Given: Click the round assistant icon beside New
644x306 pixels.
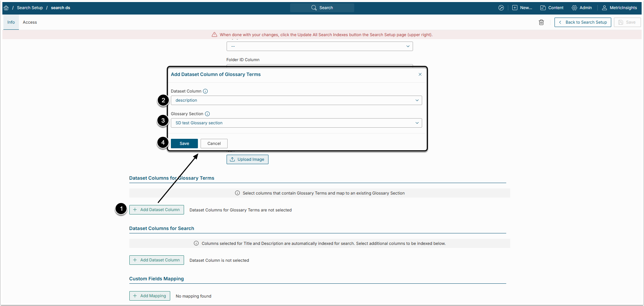Looking at the screenshot, I should click(501, 8).
